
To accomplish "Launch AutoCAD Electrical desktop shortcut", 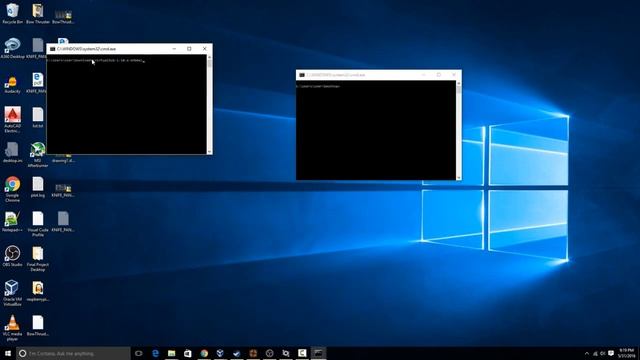I will 12,120.
